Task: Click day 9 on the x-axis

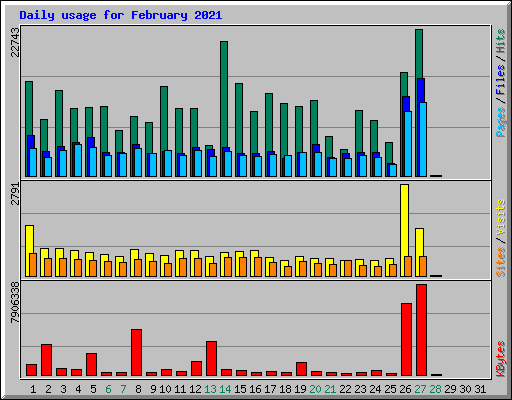Action: click(x=153, y=389)
